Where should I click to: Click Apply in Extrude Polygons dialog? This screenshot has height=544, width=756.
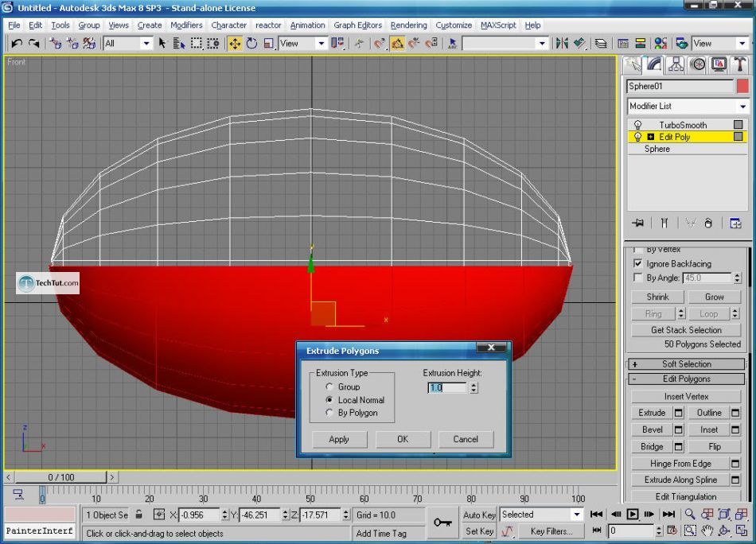339,439
